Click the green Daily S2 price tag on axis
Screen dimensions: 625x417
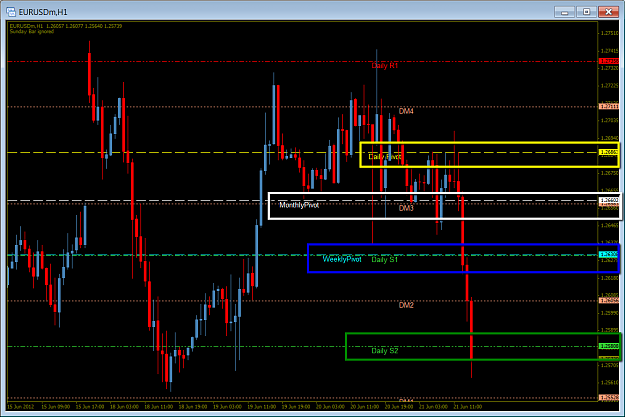click(609, 346)
